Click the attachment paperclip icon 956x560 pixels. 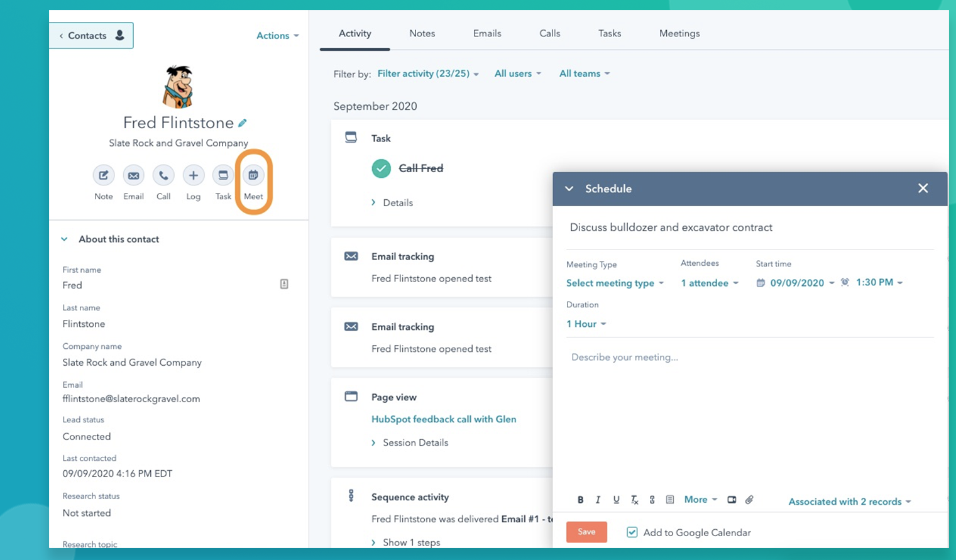[x=749, y=500]
